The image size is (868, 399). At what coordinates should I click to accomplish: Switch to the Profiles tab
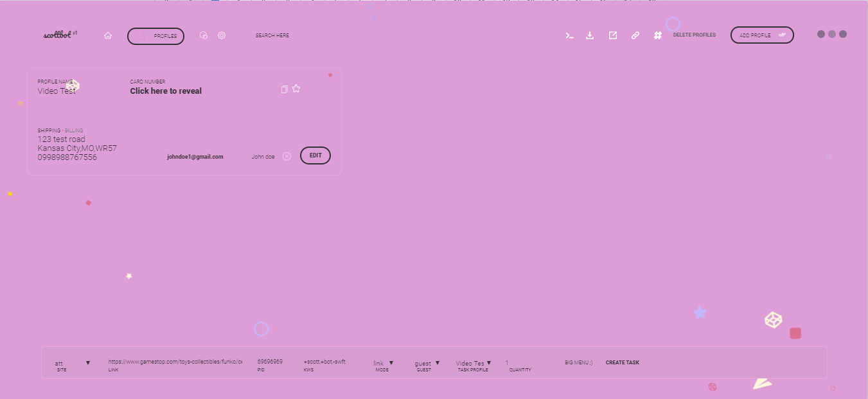click(x=156, y=36)
